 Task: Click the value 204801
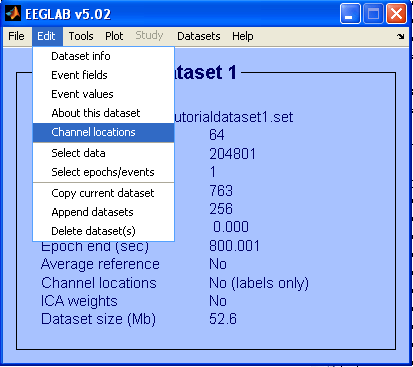232,154
